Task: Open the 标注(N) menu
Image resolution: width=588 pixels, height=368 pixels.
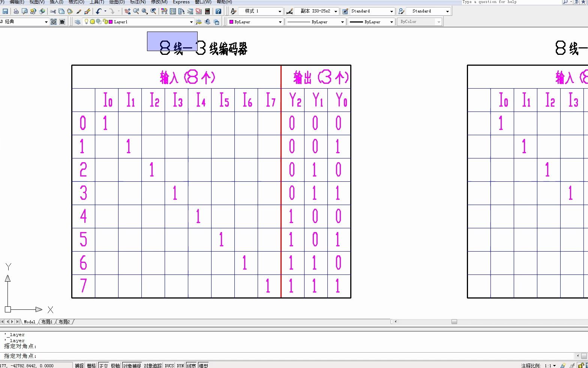Action: click(138, 2)
